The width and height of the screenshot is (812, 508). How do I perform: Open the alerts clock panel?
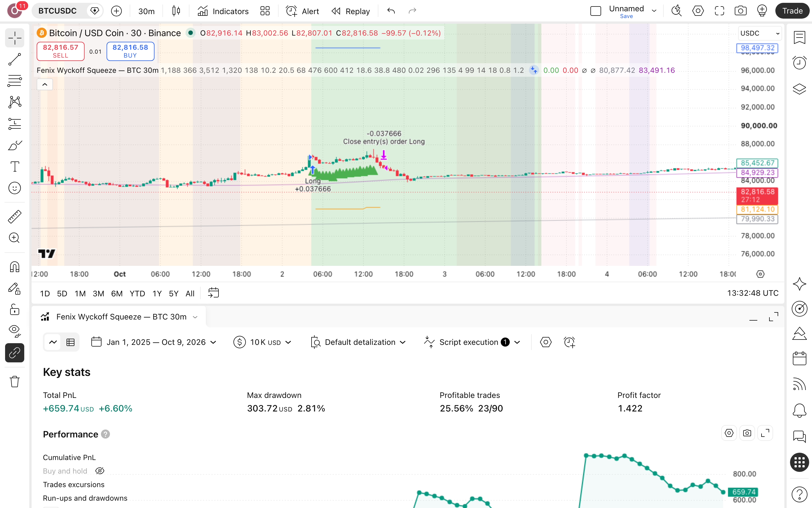tap(799, 63)
